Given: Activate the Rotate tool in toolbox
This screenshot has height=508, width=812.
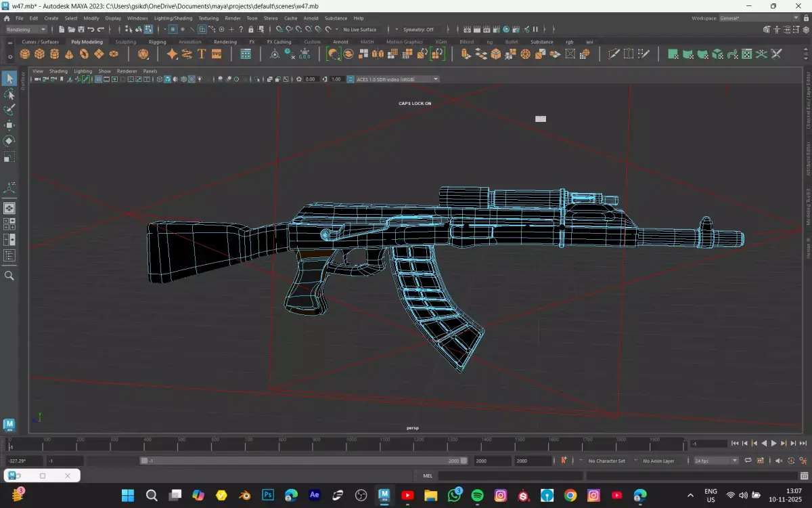Looking at the screenshot, I should (9, 141).
